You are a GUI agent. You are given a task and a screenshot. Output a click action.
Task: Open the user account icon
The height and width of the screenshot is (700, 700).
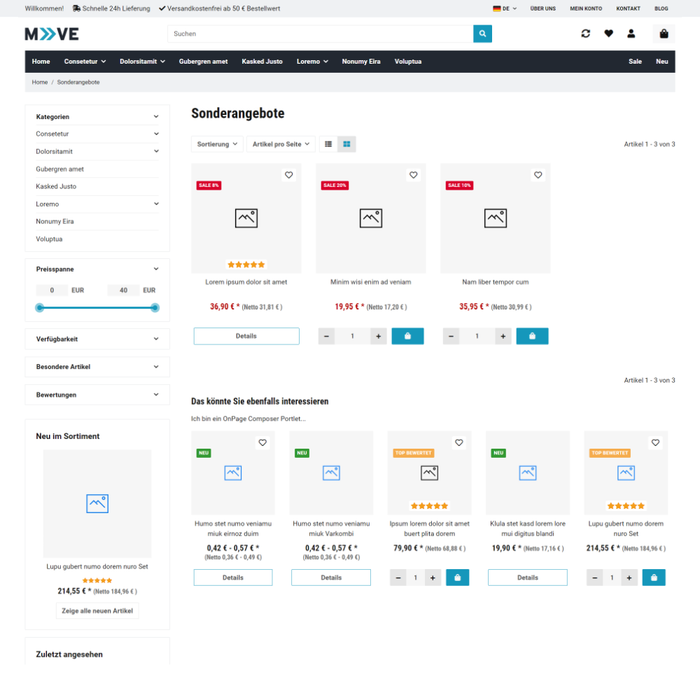631,34
